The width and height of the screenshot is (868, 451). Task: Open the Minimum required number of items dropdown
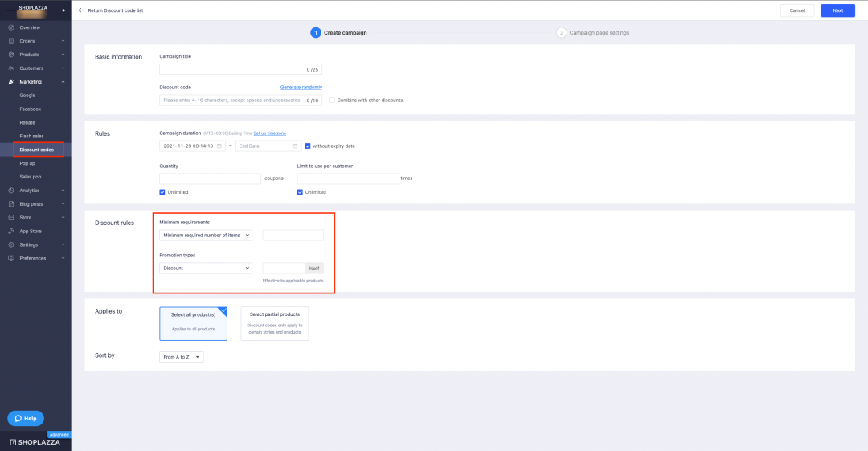206,235
